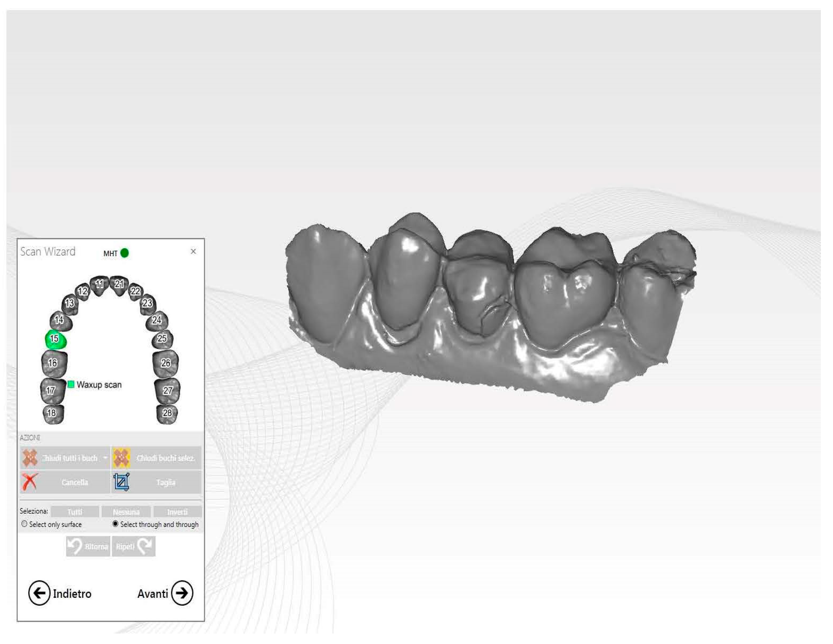Close the Scan Wizard panel

coord(194,251)
